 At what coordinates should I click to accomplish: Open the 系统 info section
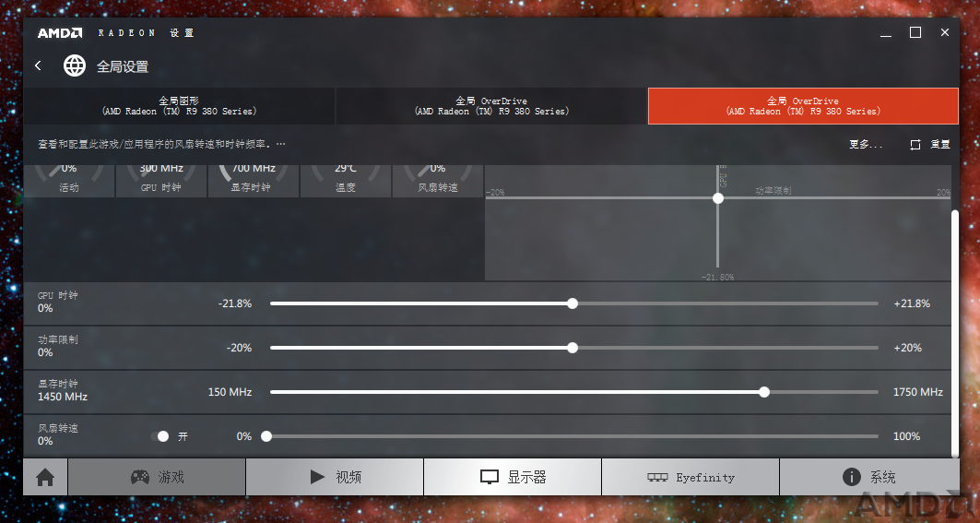coord(869,477)
